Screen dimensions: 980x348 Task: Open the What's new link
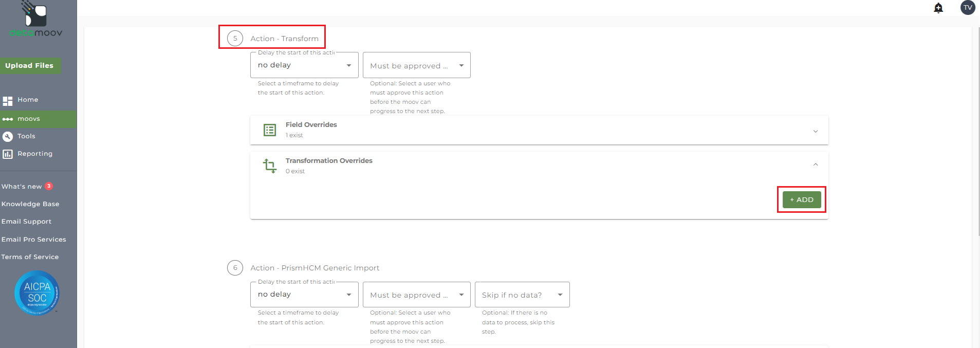coord(22,187)
